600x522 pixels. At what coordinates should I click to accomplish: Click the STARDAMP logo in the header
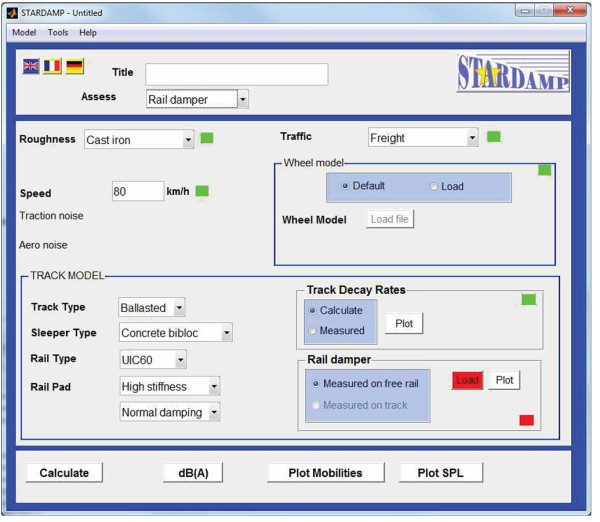click(x=513, y=73)
